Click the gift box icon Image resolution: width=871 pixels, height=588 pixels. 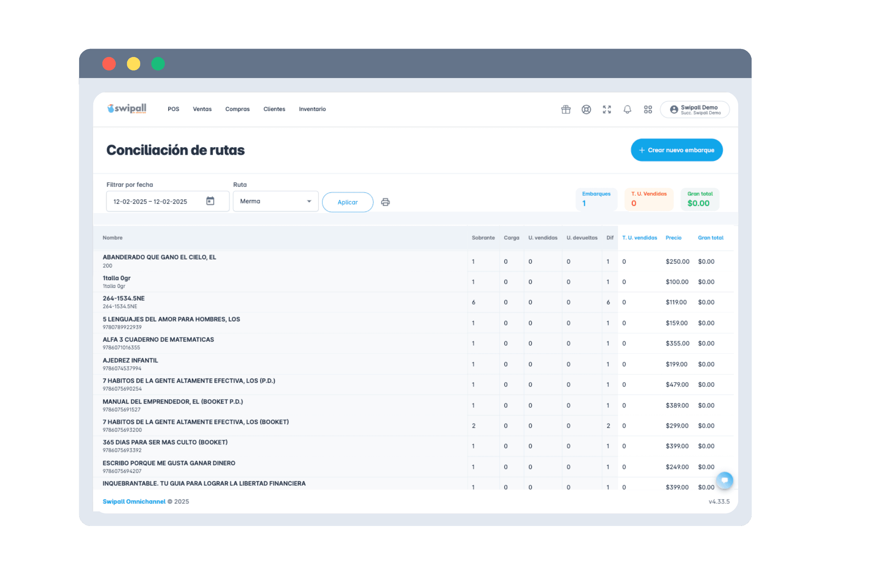[565, 109]
